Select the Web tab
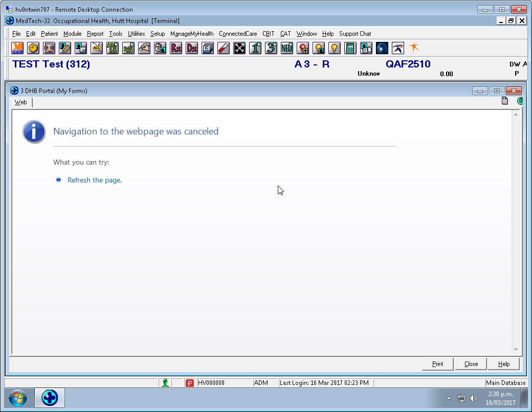 tap(20, 102)
